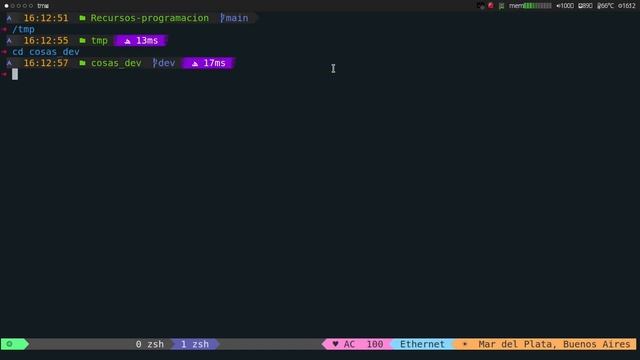This screenshot has width=640, height=360.
Task: Click the mem usage bar indicator
Action: tap(530, 6)
